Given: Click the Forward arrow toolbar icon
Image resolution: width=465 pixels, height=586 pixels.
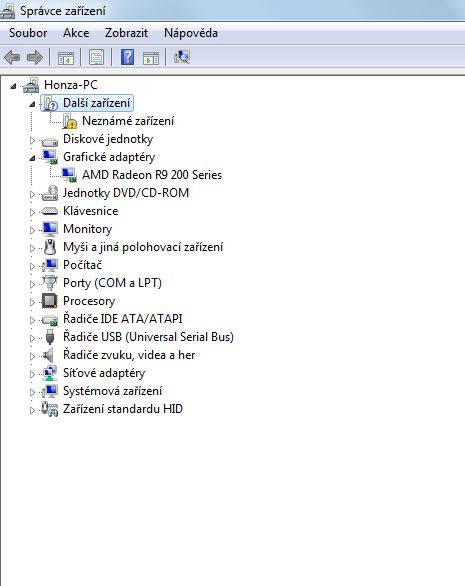Looking at the screenshot, I should (35, 58).
